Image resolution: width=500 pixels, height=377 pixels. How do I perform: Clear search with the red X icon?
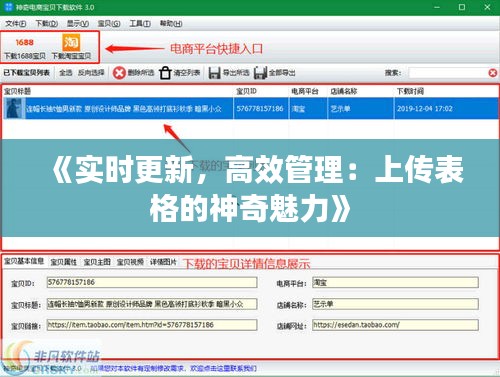[493, 73]
